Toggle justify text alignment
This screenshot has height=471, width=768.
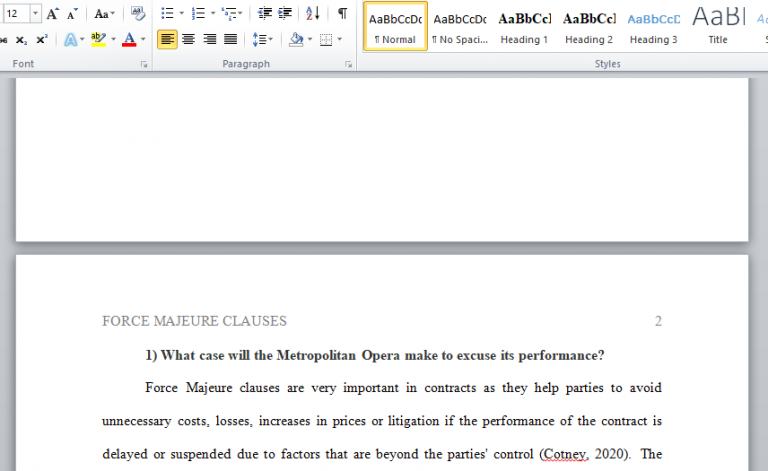coord(230,39)
